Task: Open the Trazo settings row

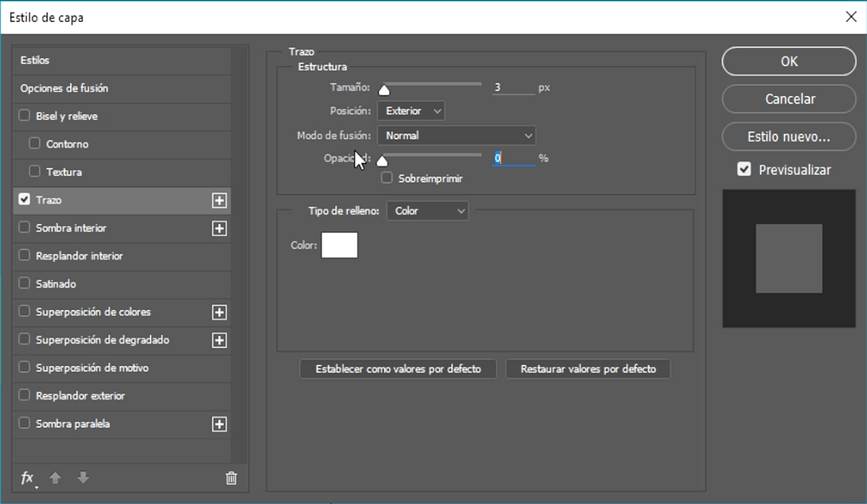Action: [121, 200]
